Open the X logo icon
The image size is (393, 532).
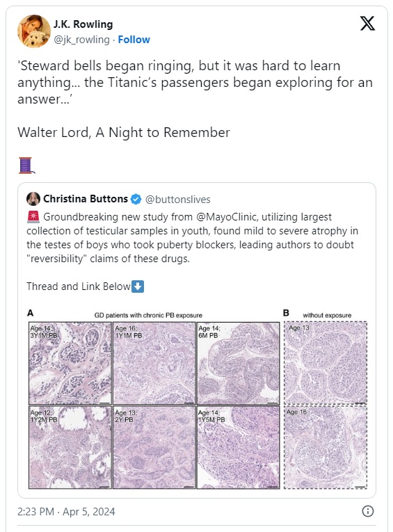click(367, 24)
